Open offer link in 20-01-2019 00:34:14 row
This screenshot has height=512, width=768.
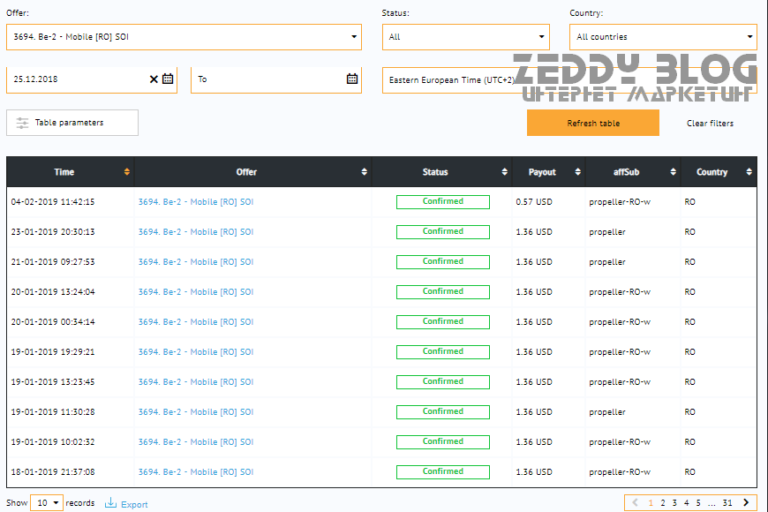196,322
